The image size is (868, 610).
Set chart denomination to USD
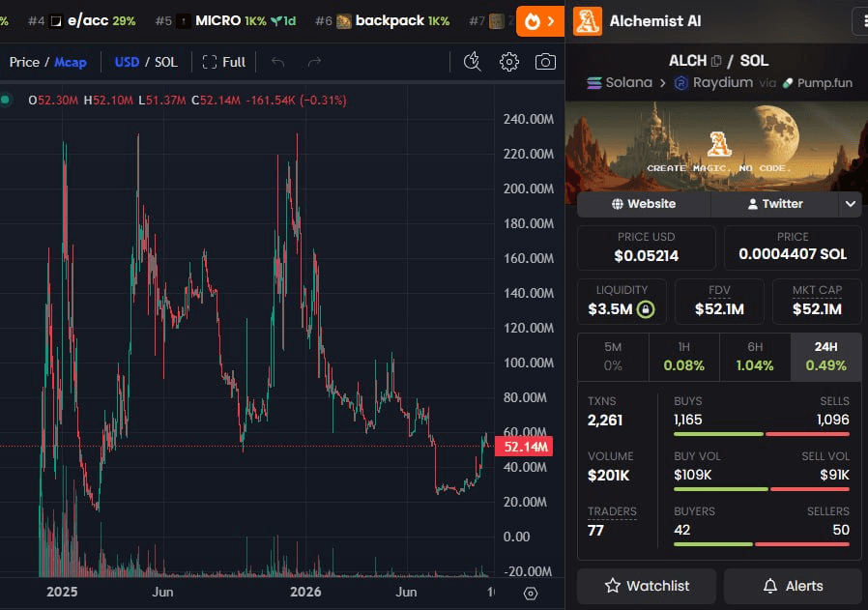(127, 62)
